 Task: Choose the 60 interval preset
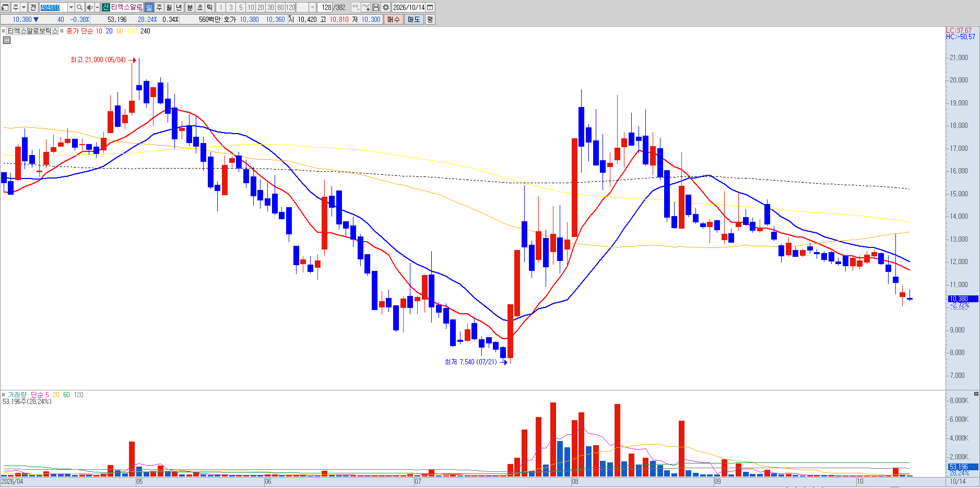tap(280, 7)
